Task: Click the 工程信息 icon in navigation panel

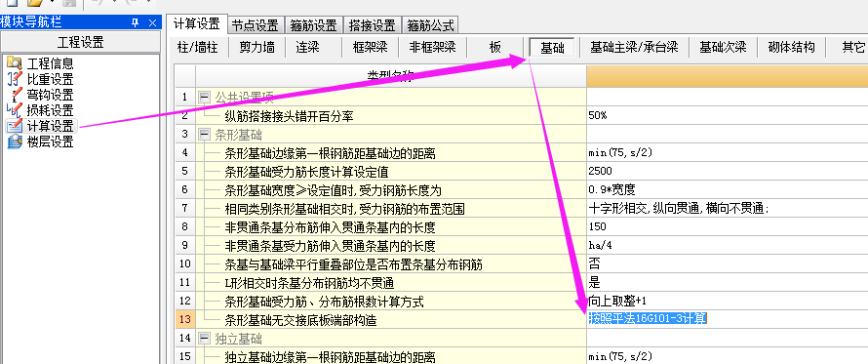Action: (x=15, y=63)
